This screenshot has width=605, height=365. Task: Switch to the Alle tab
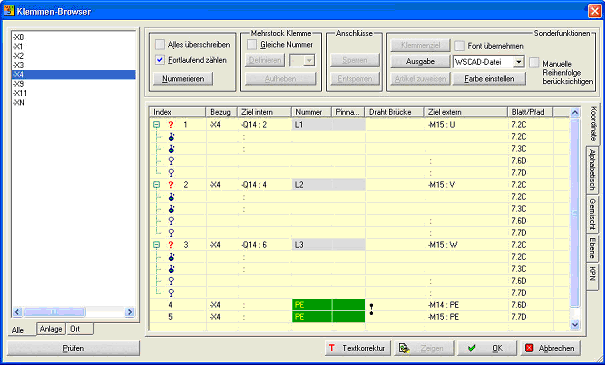22,330
